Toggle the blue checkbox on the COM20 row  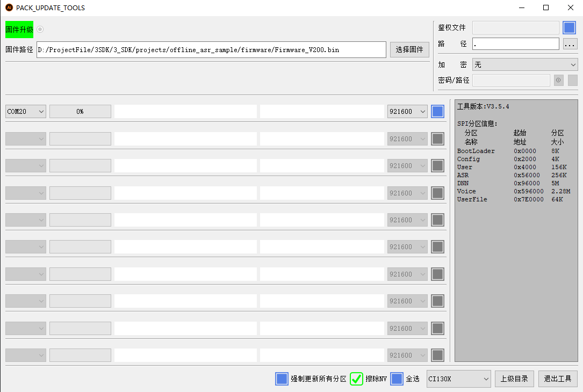click(x=437, y=112)
